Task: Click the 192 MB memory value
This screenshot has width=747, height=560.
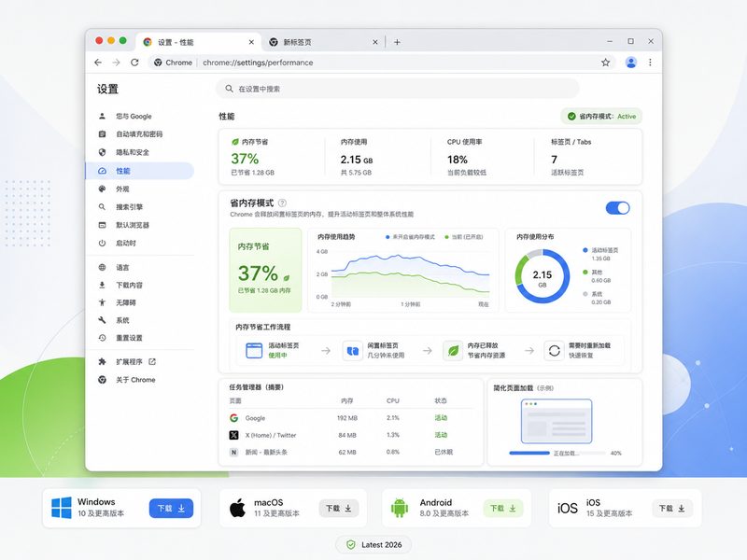Action: pyautogui.click(x=347, y=417)
